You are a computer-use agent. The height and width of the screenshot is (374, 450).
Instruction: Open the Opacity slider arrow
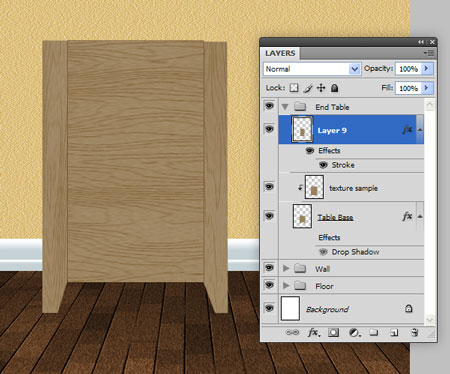pyautogui.click(x=427, y=69)
